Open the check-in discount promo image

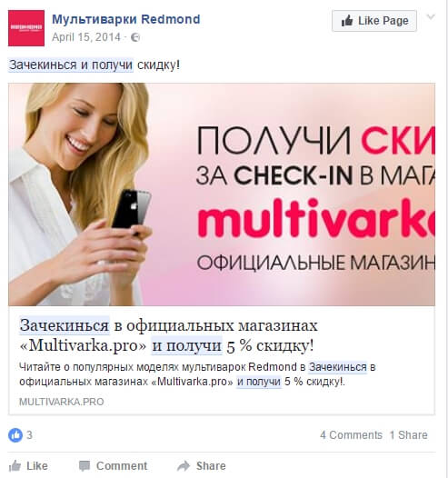coord(222,194)
